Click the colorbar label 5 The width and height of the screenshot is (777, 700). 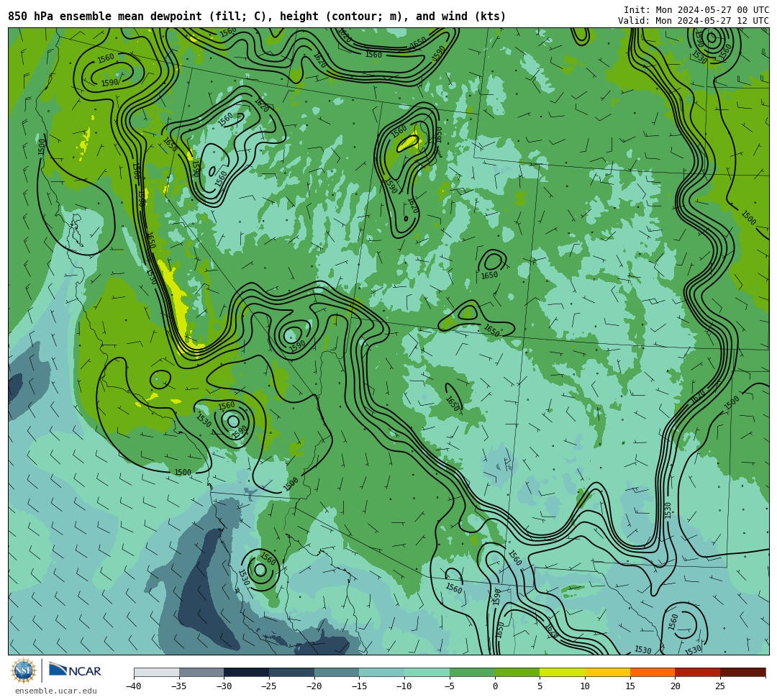click(x=540, y=686)
